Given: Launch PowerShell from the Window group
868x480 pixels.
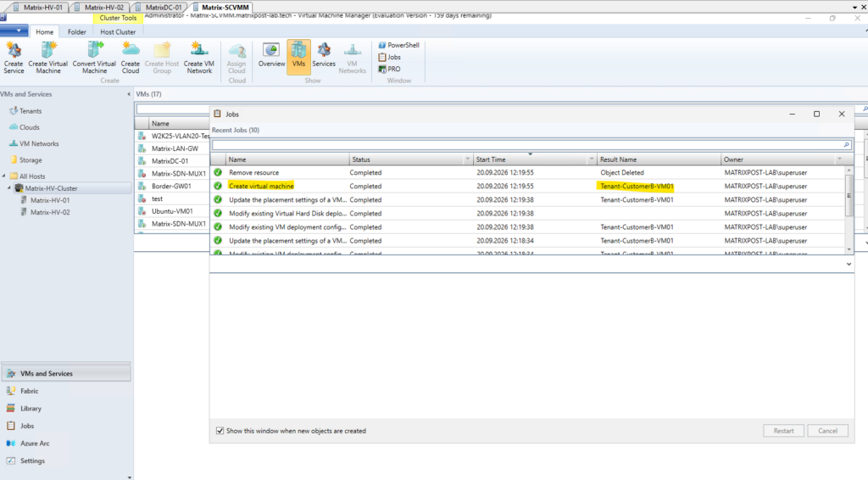Looking at the screenshot, I should point(398,45).
